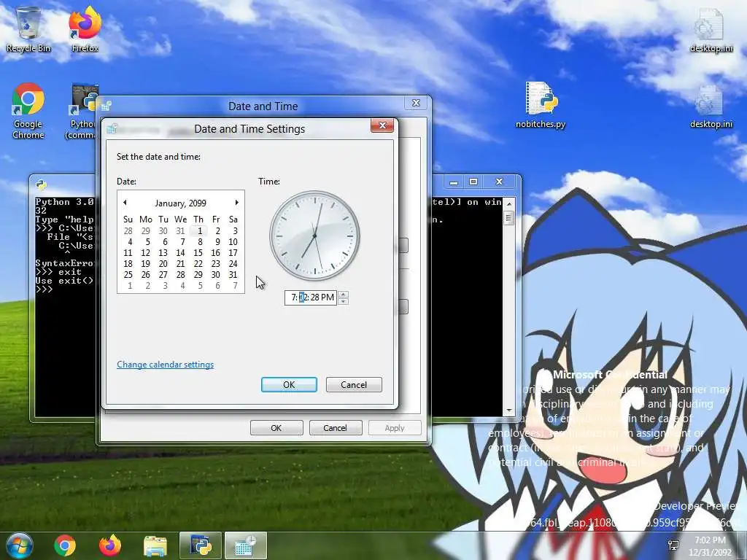
Task: Switch to Date and Time taskbar button
Action: [246, 545]
